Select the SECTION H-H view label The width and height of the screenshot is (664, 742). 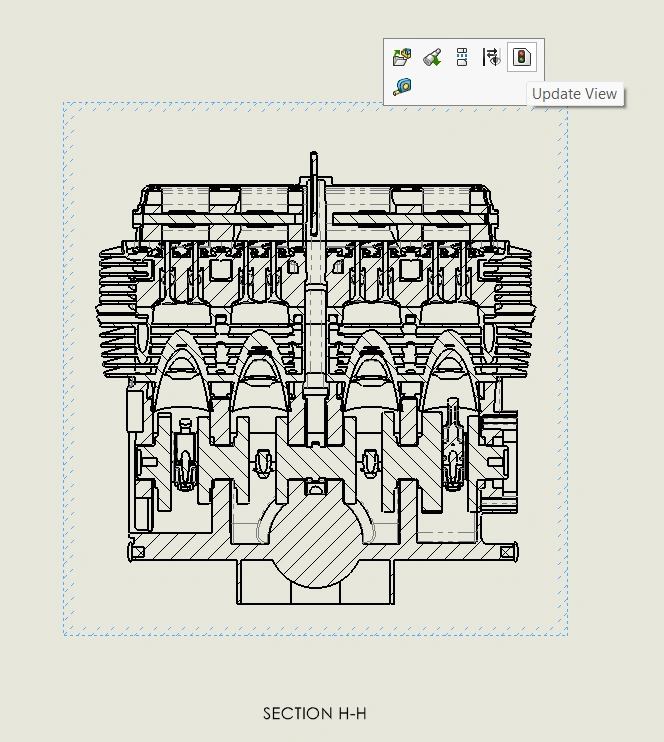314,713
